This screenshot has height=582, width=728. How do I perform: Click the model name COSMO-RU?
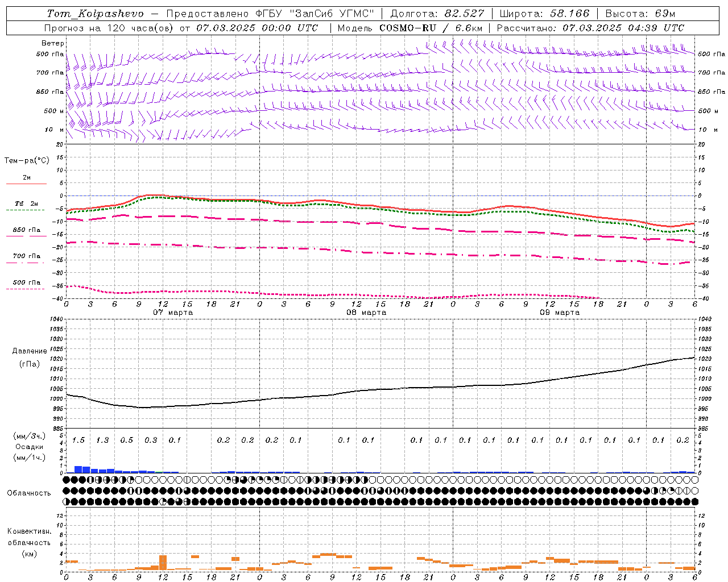407,28
